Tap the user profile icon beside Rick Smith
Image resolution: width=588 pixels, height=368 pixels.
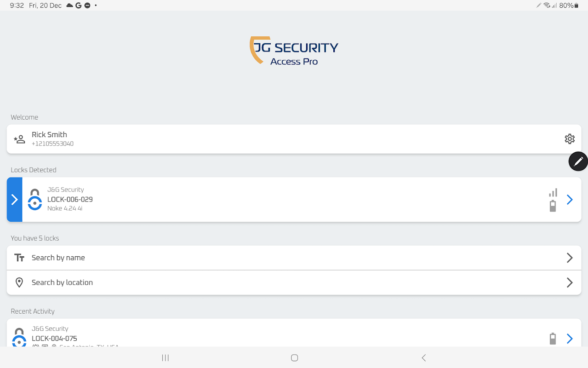[19, 139]
